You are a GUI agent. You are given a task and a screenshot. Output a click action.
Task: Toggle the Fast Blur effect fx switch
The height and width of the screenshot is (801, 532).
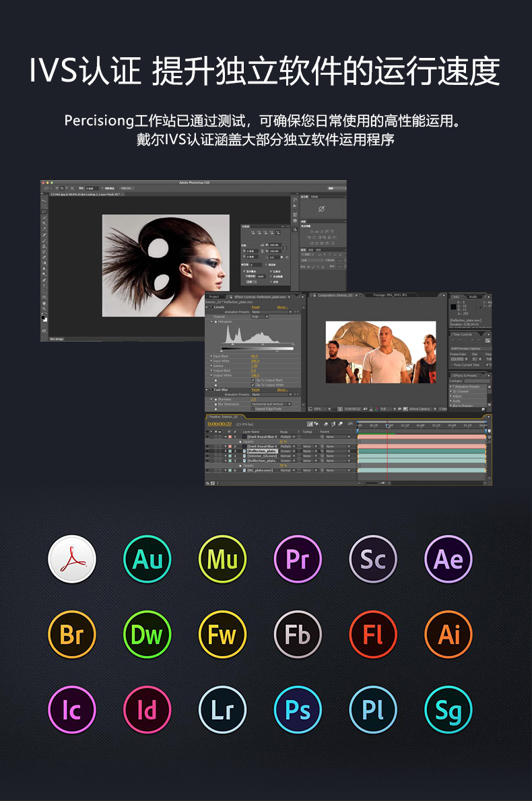pyautogui.click(x=211, y=390)
